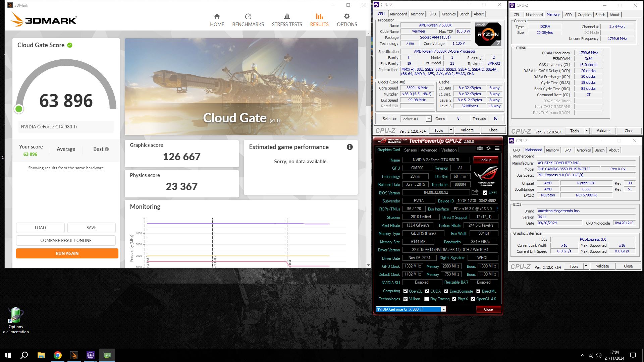The image size is (644, 362).
Task: Switch to GPU-Z Sensors tab
Action: click(410, 150)
